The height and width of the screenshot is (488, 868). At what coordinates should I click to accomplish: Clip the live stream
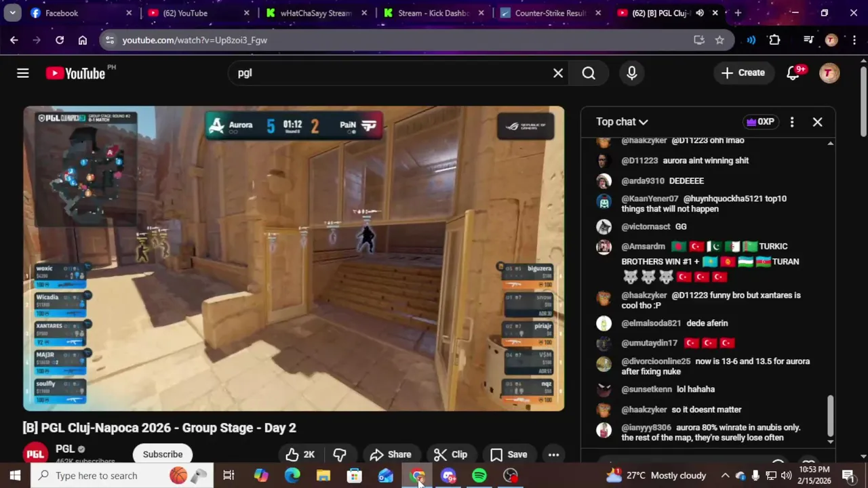pyautogui.click(x=451, y=455)
